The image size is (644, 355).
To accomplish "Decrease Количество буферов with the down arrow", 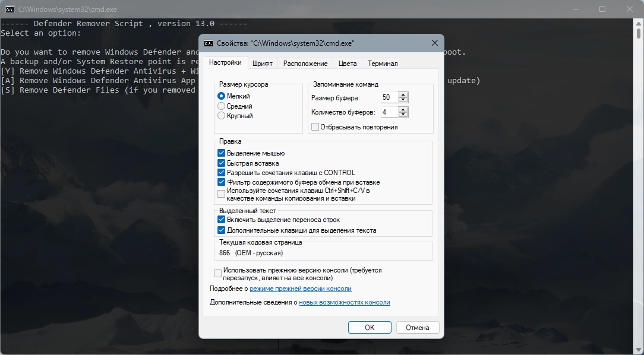I will [403, 115].
